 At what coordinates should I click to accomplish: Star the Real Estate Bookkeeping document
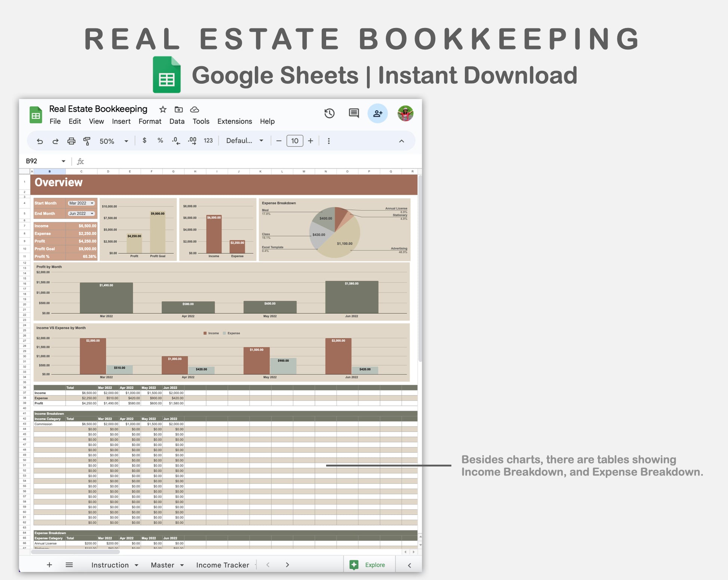[x=163, y=109]
